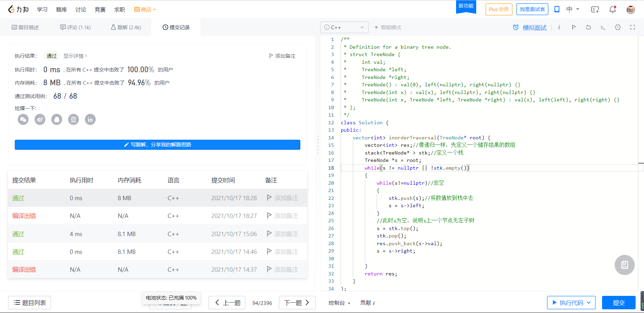Click 显示详情 link
Viewport: 644px width, 313px height.
[75, 56]
